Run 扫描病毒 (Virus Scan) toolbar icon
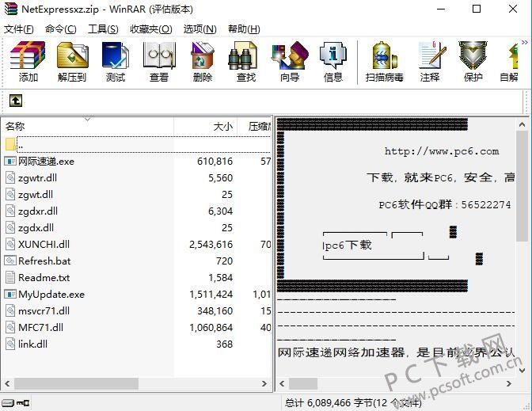This screenshot has height=411, width=532. coord(385,62)
